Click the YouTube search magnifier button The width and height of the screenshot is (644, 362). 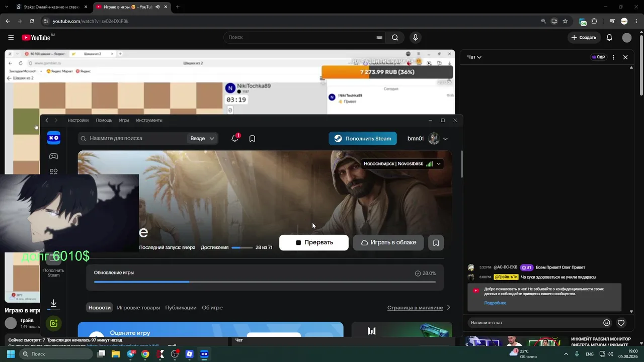pos(395,37)
